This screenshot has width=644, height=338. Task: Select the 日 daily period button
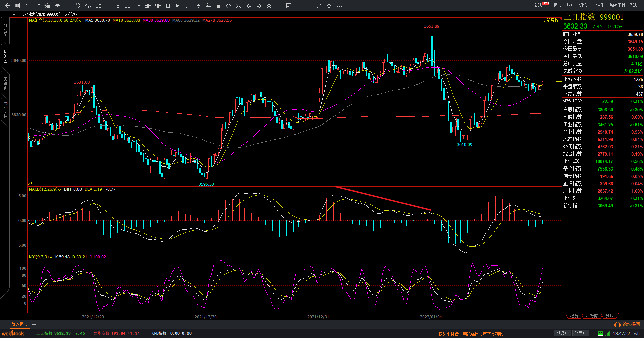(168, 6)
